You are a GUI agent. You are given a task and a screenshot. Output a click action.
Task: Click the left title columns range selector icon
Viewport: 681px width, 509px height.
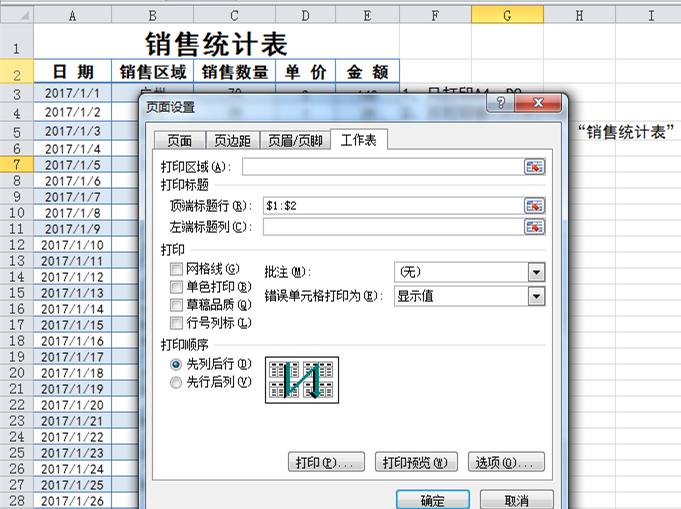(534, 227)
